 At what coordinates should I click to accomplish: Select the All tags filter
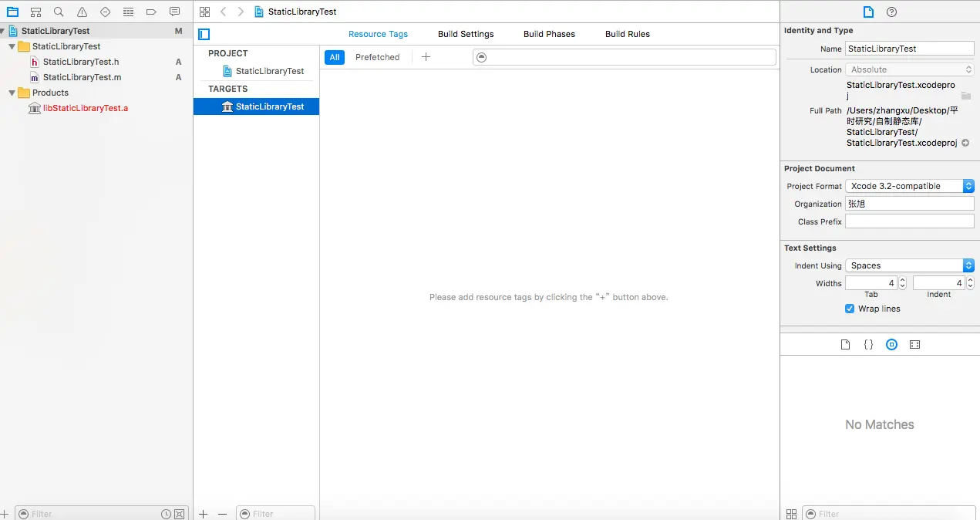click(x=335, y=57)
